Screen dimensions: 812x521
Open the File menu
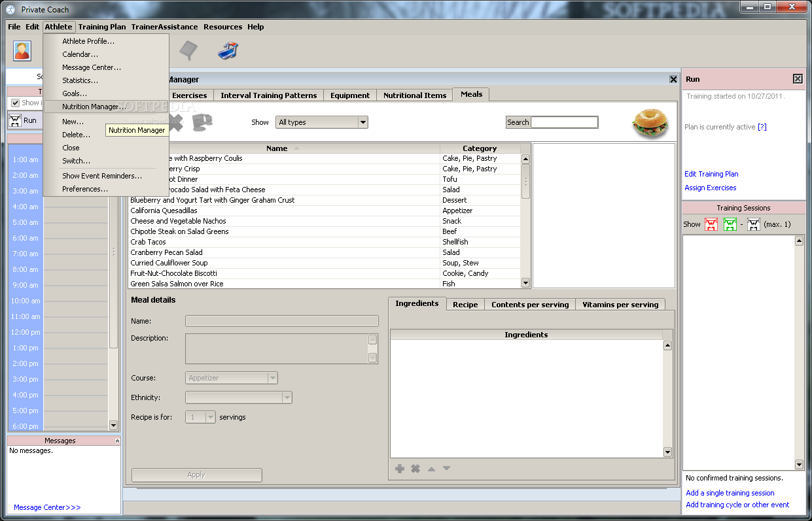coord(14,27)
